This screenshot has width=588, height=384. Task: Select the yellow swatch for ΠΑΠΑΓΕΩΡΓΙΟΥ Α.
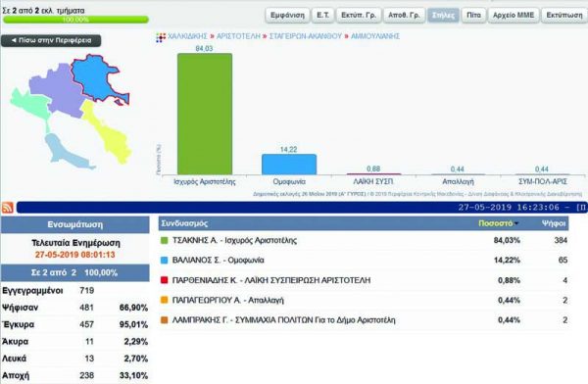164,300
